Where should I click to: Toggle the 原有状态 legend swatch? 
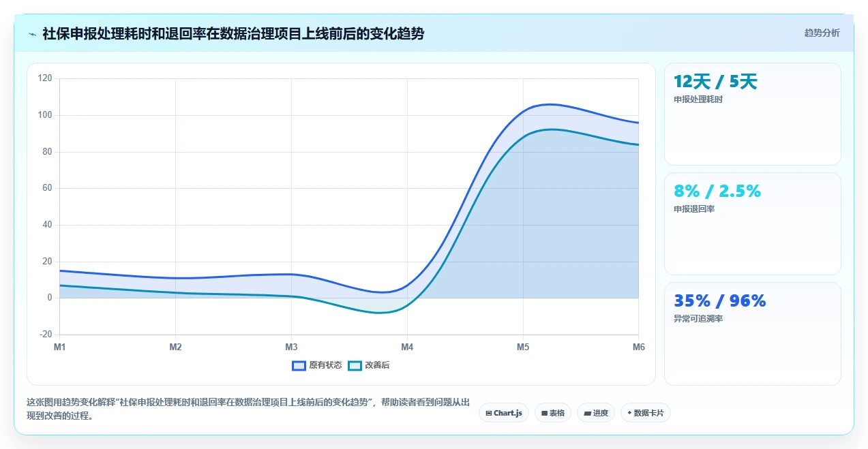point(299,365)
